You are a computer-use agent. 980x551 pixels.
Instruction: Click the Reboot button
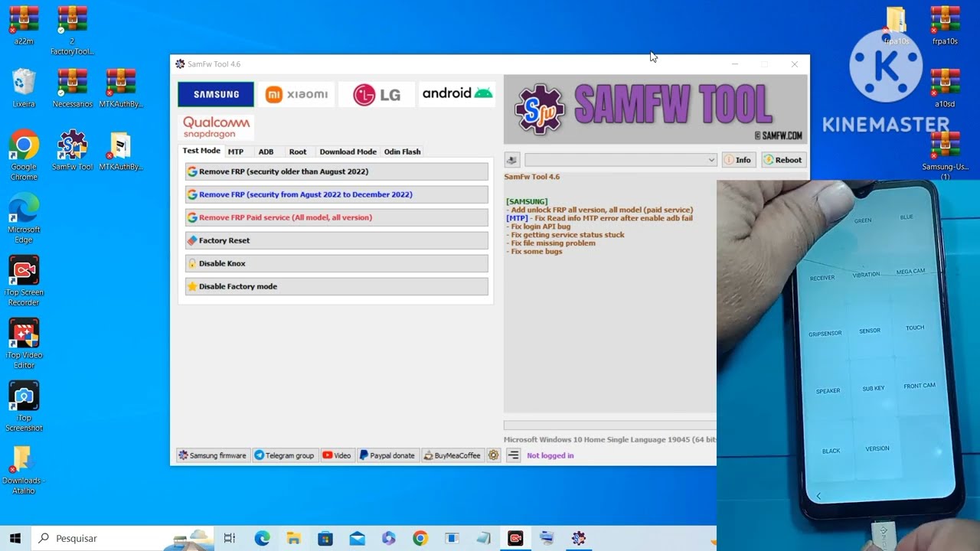pyautogui.click(x=783, y=160)
